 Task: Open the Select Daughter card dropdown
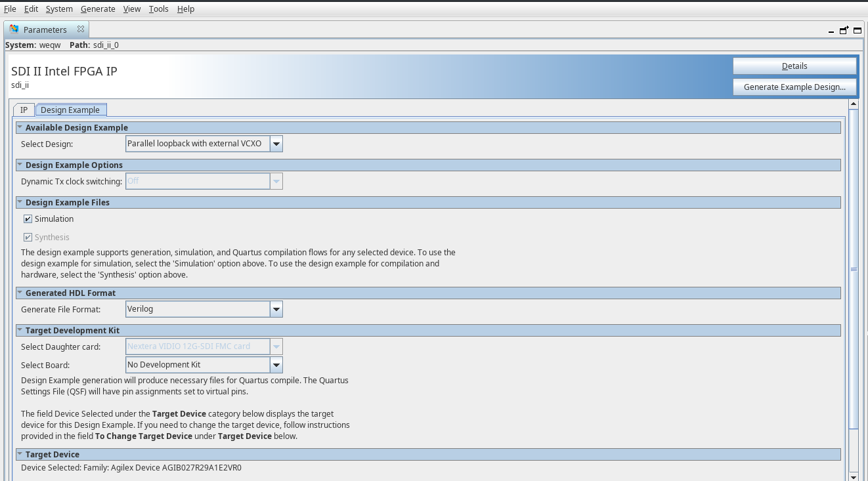[276, 346]
